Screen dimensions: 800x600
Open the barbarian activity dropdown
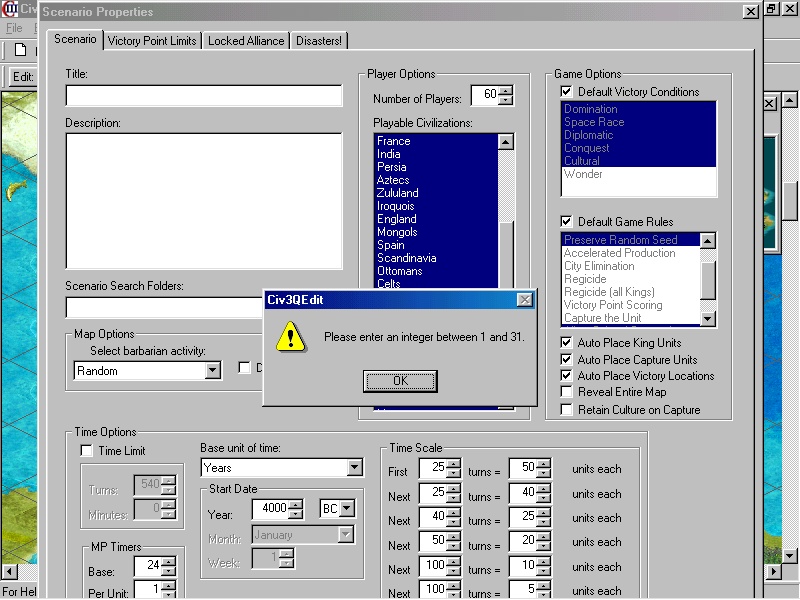tap(213, 370)
